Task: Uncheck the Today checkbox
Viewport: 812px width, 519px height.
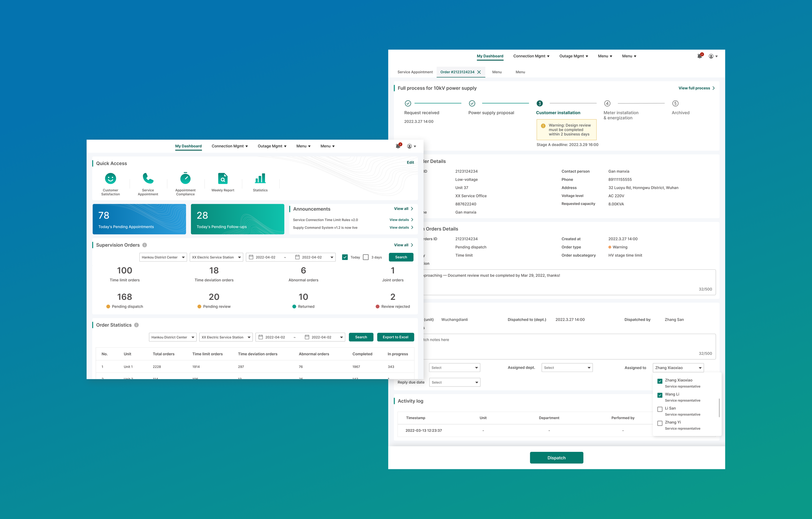Action: (x=345, y=257)
